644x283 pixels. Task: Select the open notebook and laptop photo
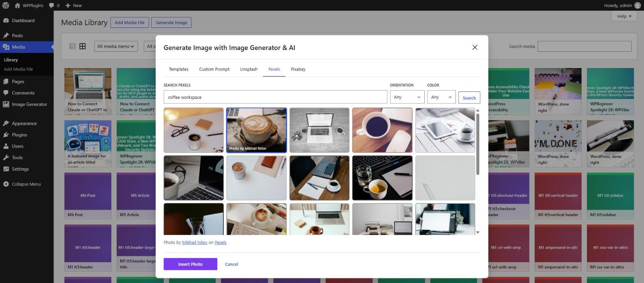coord(319,178)
